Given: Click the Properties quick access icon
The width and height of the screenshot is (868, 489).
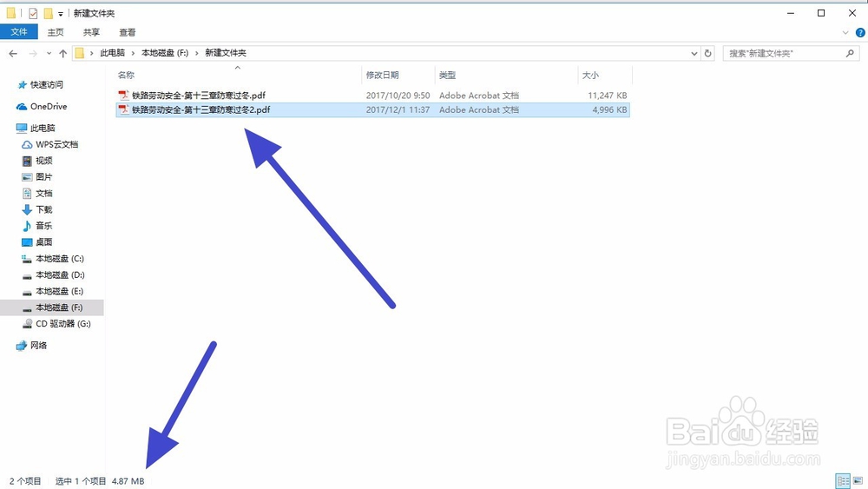Looking at the screenshot, I should click(33, 13).
